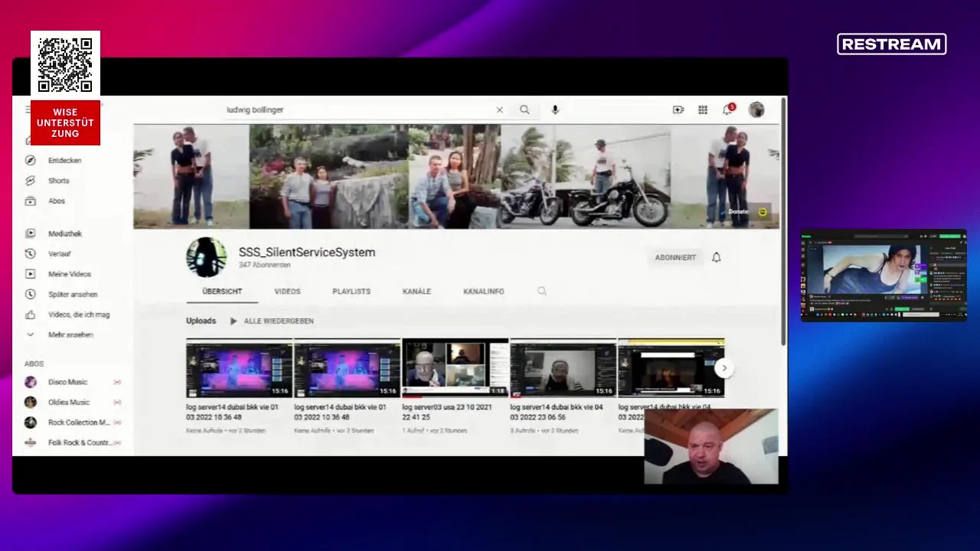This screenshot has width=980, height=551.
Task: Click the Später ansehen clock icon
Action: [x=31, y=294]
